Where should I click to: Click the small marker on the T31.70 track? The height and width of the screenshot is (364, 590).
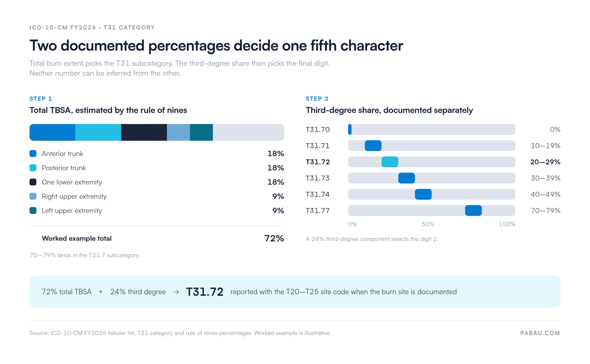coord(350,129)
